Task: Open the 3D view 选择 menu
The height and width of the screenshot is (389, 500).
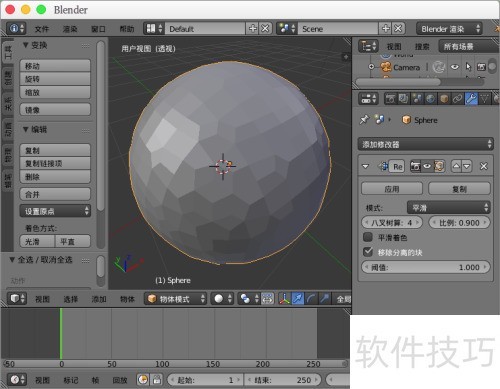Action: point(71,299)
